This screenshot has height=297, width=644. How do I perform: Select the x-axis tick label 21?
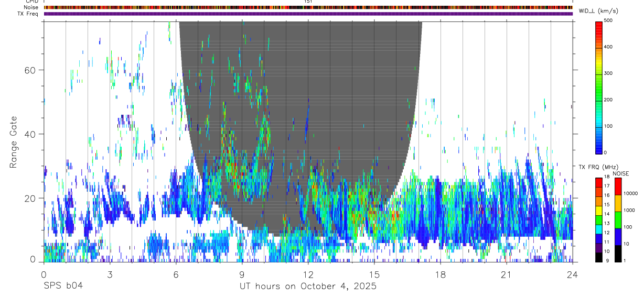(x=506, y=274)
